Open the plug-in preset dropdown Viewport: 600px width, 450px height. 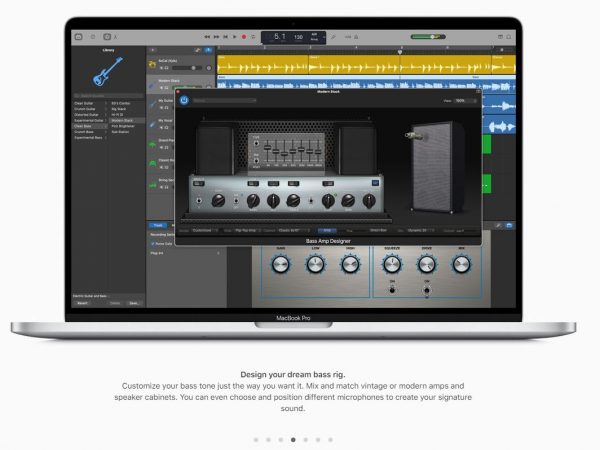pos(224,101)
